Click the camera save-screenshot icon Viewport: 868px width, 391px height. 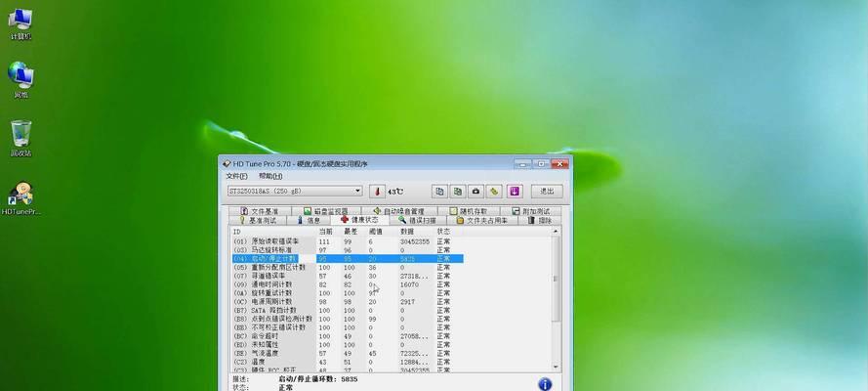tap(476, 192)
